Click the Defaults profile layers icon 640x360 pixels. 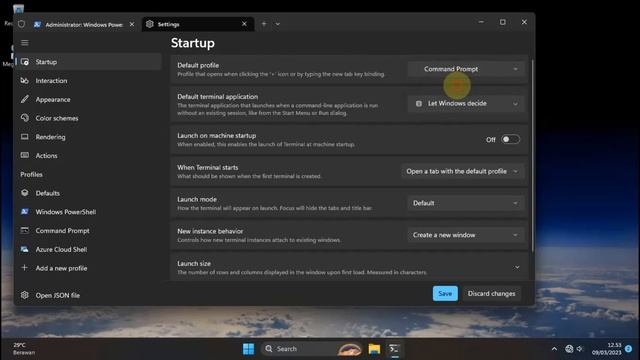tap(25, 193)
